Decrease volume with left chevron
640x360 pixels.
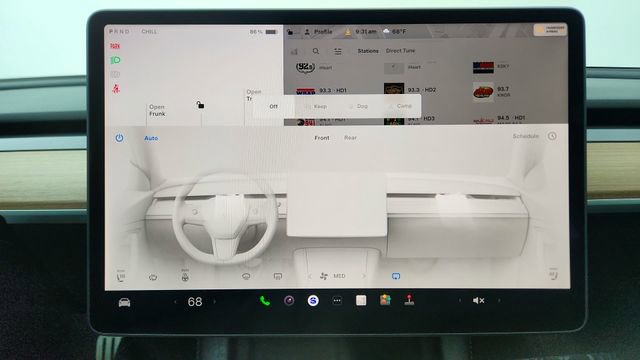pyautogui.click(x=460, y=300)
